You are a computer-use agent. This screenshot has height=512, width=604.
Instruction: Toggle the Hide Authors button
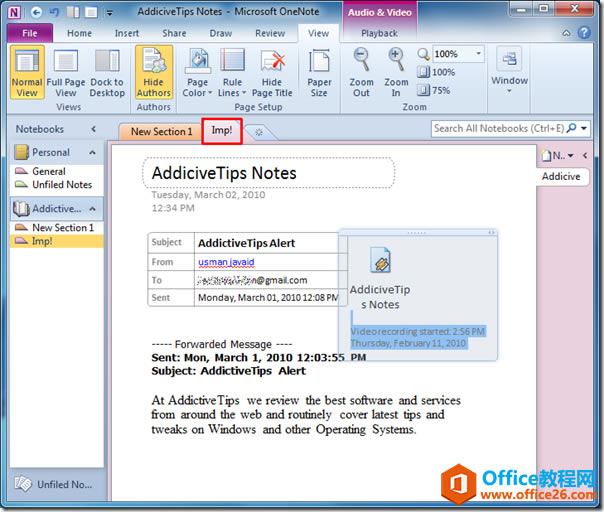153,72
